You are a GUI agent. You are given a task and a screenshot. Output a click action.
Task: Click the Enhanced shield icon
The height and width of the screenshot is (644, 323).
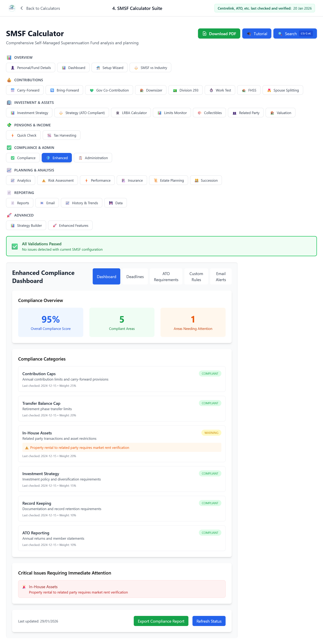(x=48, y=158)
